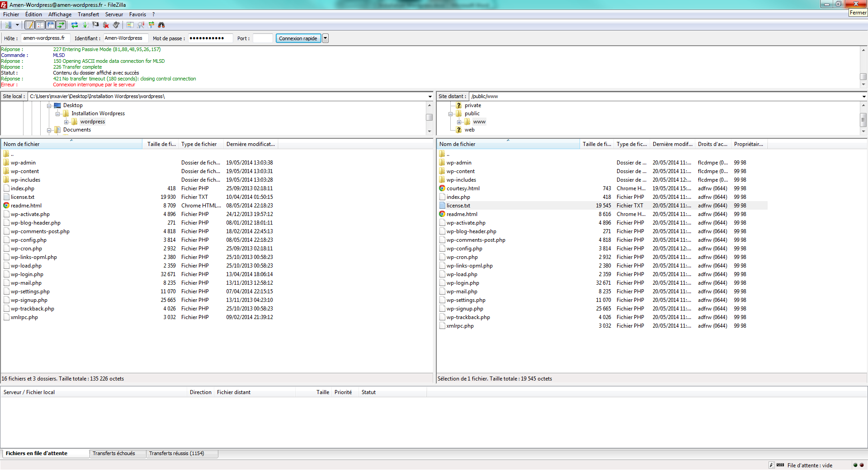The image size is (868, 470).
Task: Expand the remote www tree node
Action: point(459,122)
